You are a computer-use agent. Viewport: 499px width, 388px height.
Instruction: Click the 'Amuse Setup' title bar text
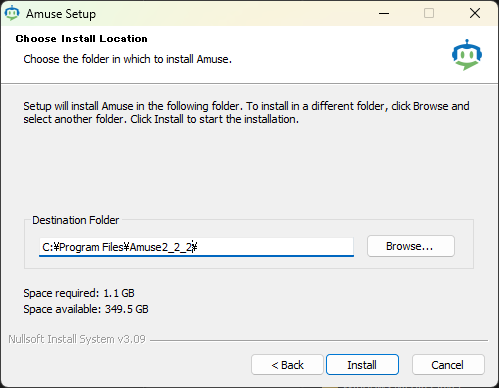[61, 14]
